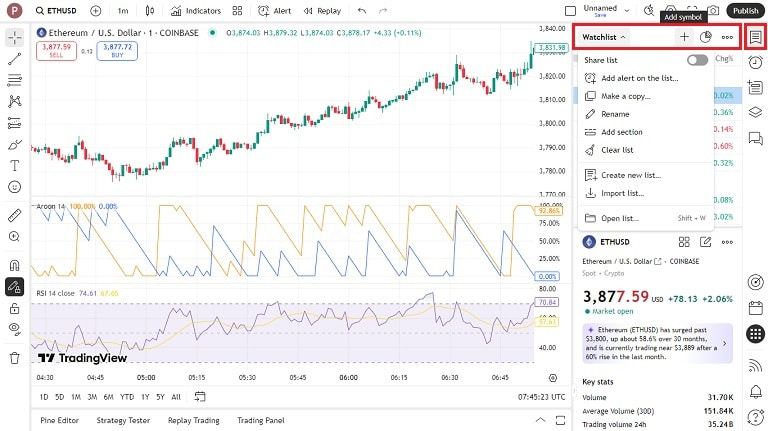Open the forecasting and measurement tools
The image size is (768, 431).
click(15, 122)
